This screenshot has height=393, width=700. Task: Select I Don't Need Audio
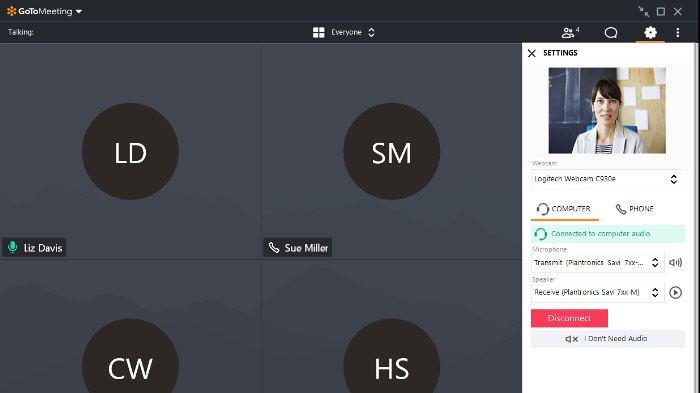(608, 339)
